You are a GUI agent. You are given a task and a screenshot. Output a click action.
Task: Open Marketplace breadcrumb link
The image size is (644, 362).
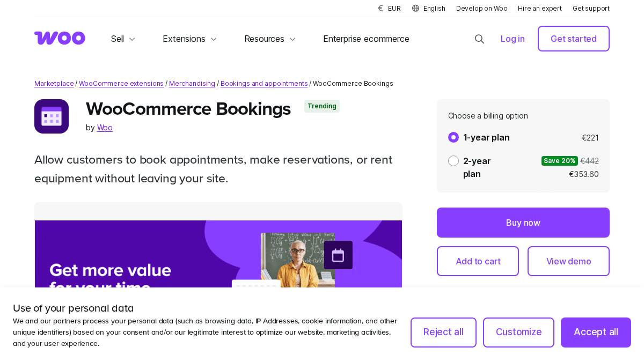54,84
